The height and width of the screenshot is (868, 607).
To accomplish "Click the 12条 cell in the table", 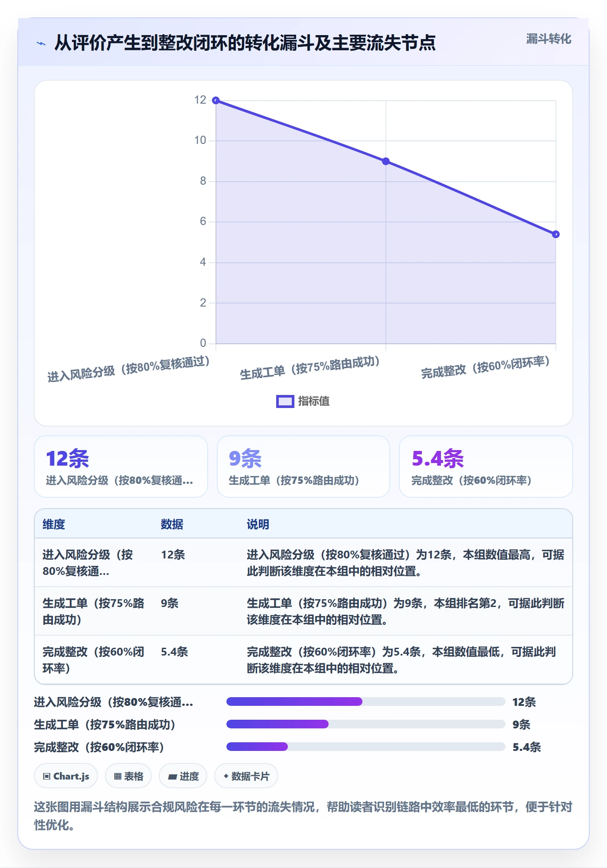I will coord(173,555).
